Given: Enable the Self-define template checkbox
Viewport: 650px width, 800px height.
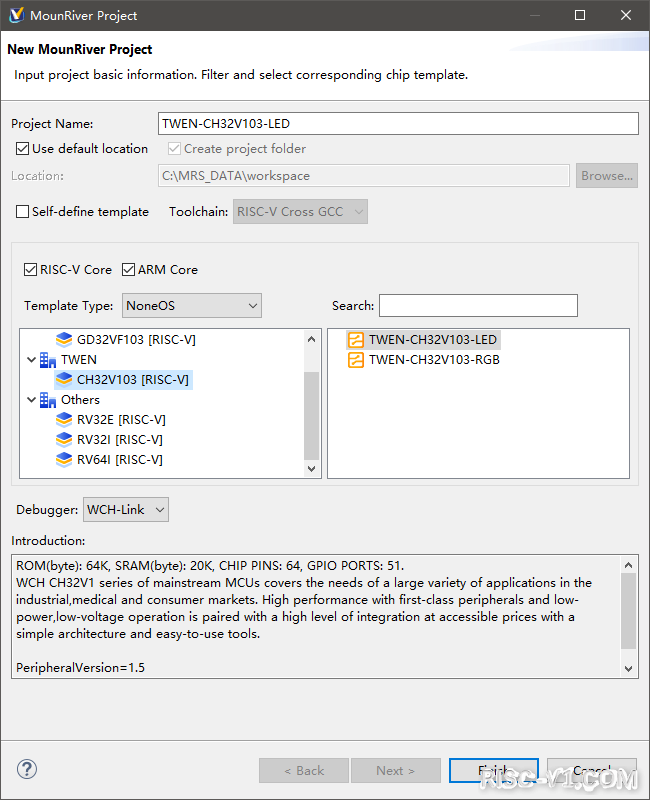Looking at the screenshot, I should click(x=22, y=211).
